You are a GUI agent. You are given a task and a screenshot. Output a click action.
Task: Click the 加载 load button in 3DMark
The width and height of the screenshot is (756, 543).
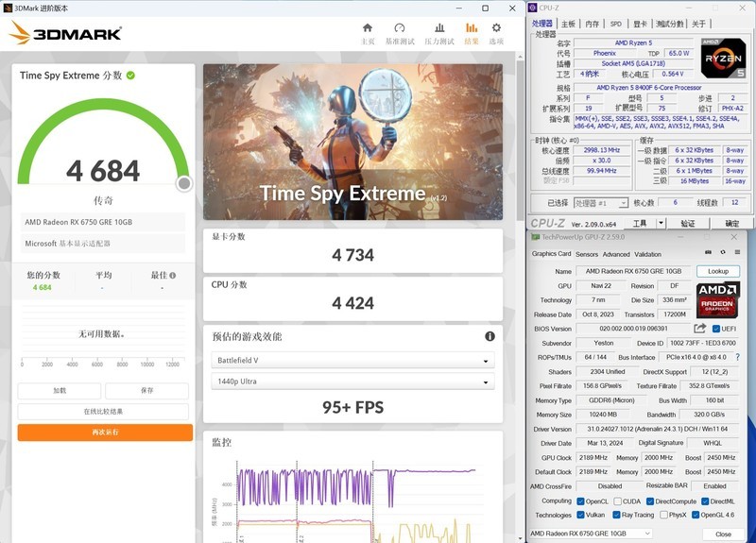[60, 391]
